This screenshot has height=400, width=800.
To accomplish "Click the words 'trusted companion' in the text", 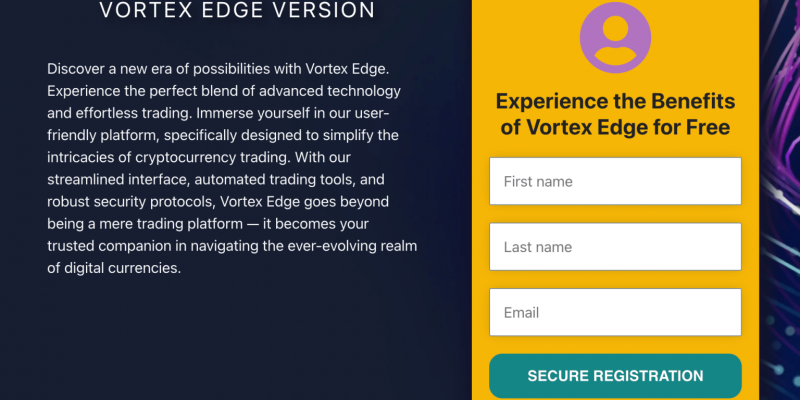I will [108, 246].
